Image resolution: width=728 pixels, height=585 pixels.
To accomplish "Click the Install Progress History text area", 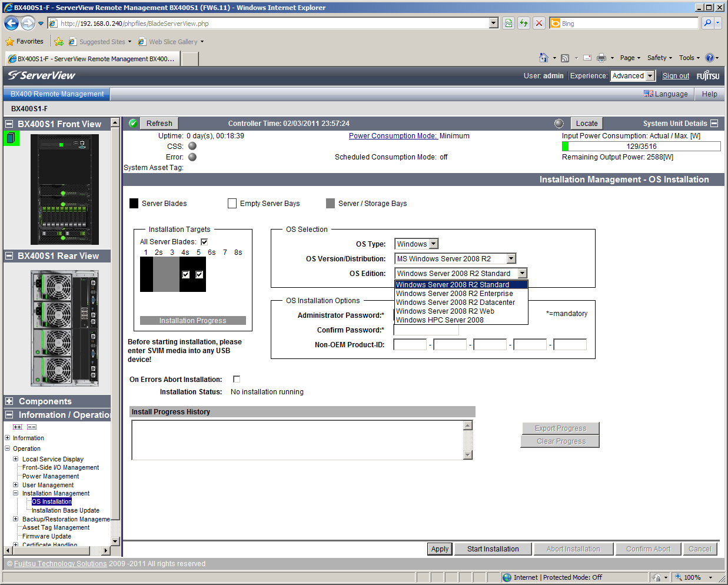I will 298,440.
